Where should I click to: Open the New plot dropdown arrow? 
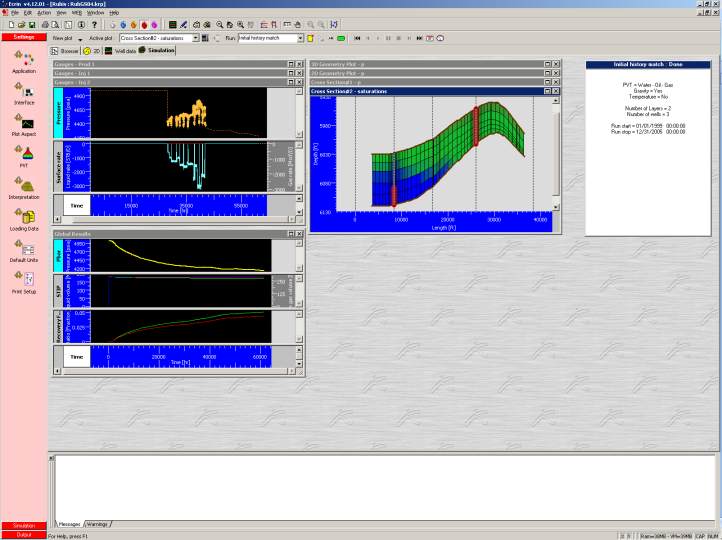coord(81,38)
